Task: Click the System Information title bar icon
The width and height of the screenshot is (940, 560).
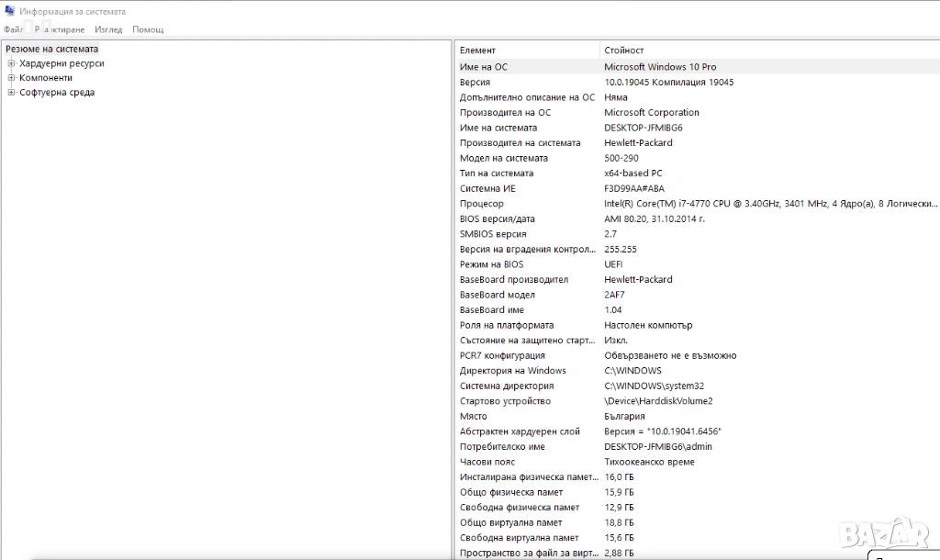Action: coord(10,12)
